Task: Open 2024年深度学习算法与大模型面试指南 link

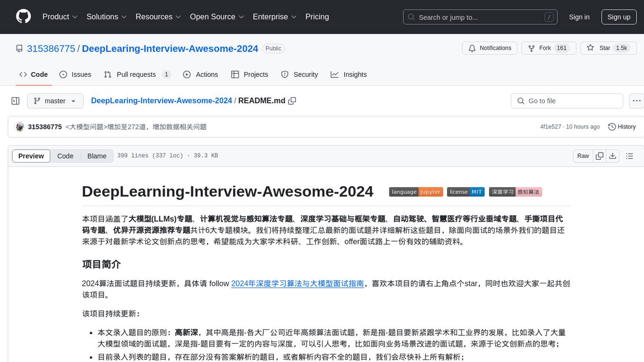Action: (x=297, y=283)
